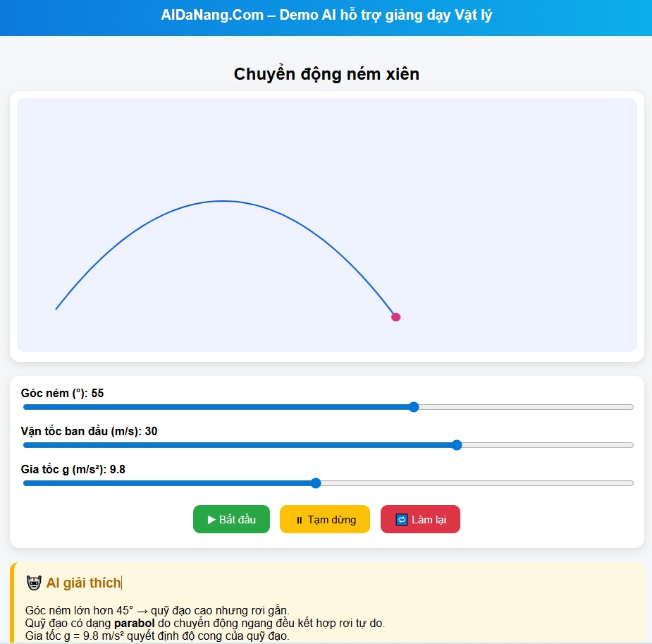Click the peak of the blue trajectory curve
Image resolution: width=652 pixels, height=644 pixels.
tap(223, 201)
